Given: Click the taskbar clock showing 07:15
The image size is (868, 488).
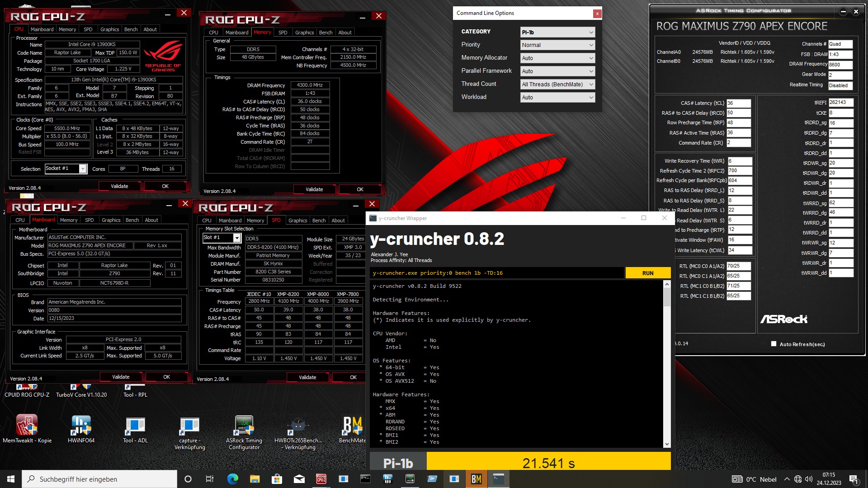Looking at the screenshot, I should coord(829,479).
